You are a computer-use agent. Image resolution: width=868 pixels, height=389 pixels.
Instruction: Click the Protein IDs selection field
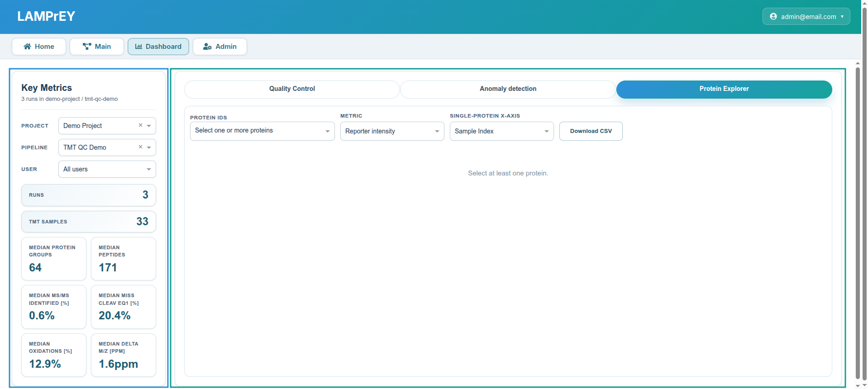pyautogui.click(x=258, y=131)
